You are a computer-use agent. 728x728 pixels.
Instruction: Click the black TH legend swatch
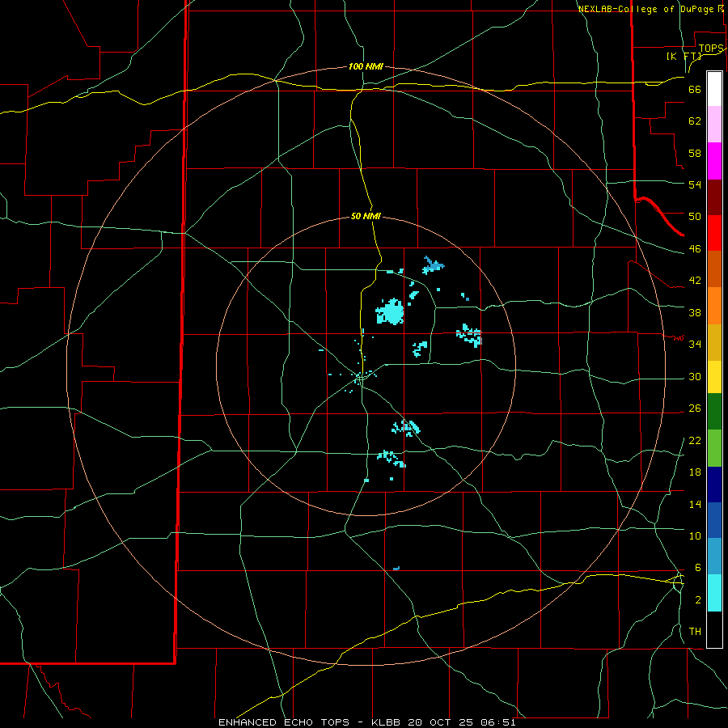coord(714,629)
